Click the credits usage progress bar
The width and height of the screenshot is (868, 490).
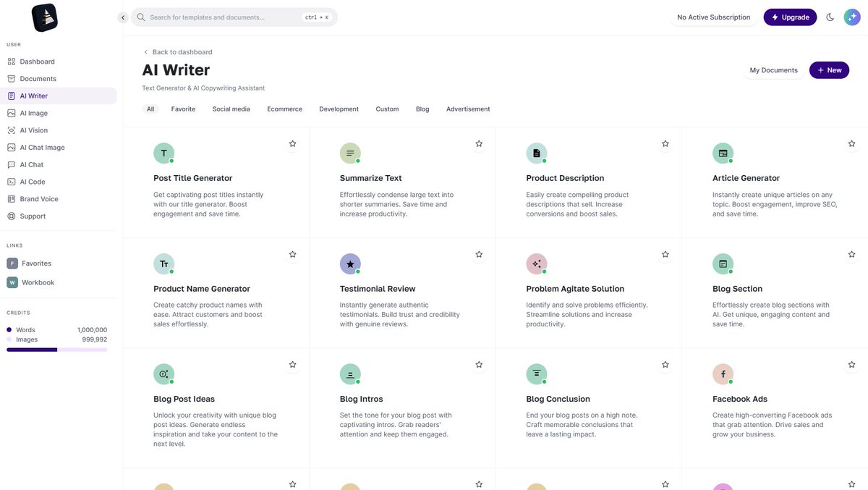coord(57,350)
